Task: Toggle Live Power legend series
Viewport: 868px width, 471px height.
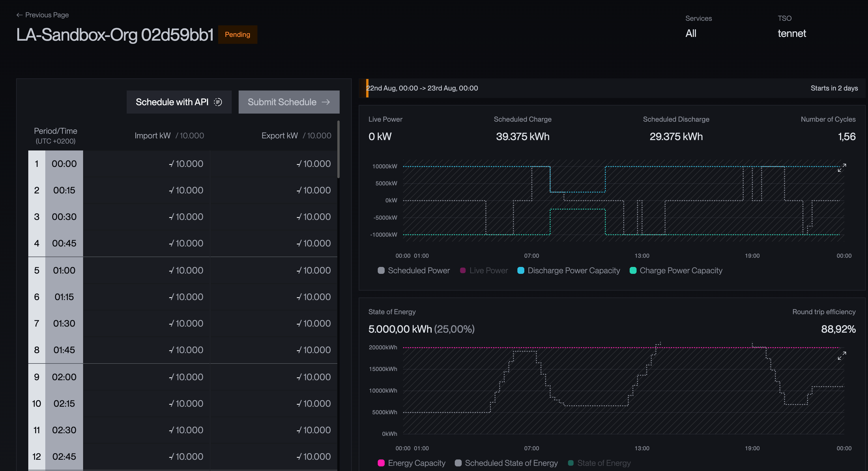Action: 484,270
